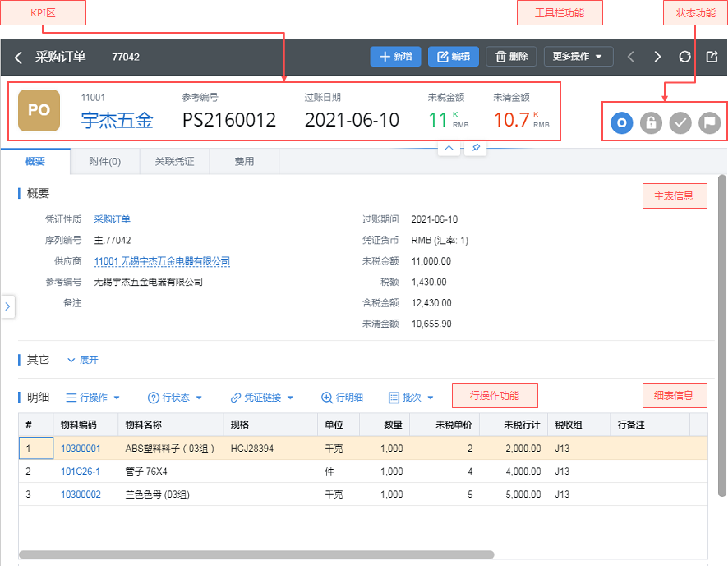Viewport: 728px width, 566px height.
Task: Open the 更多操作 dropdown menu
Action: tap(578, 57)
